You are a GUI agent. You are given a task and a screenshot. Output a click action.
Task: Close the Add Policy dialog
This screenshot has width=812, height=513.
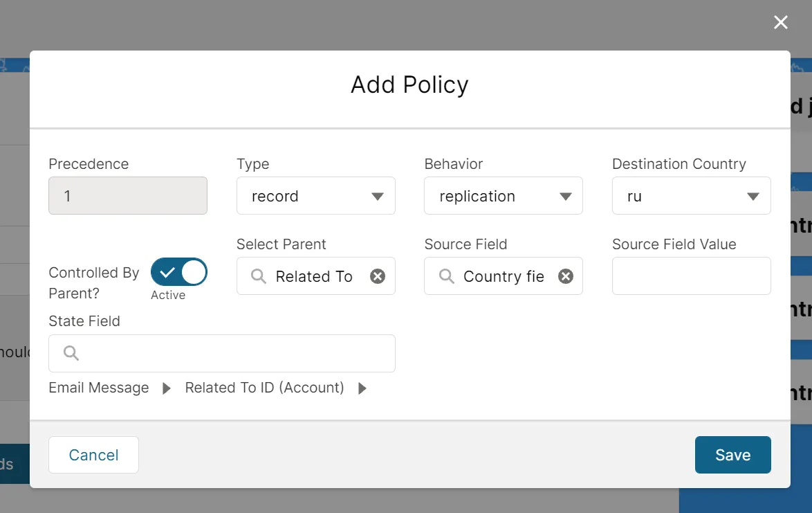[x=780, y=22]
